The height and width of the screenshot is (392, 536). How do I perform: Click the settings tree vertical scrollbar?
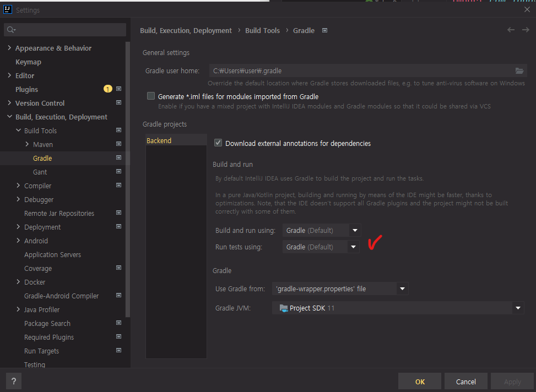[x=128, y=179]
